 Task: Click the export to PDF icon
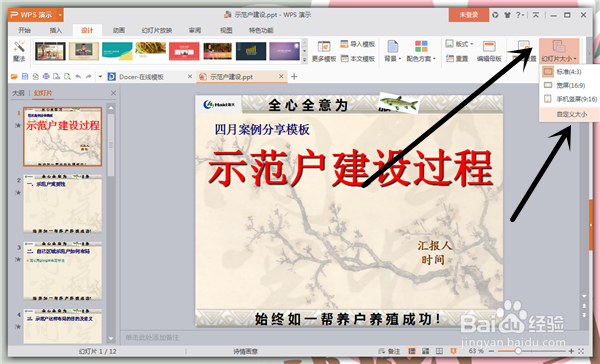click(35, 77)
